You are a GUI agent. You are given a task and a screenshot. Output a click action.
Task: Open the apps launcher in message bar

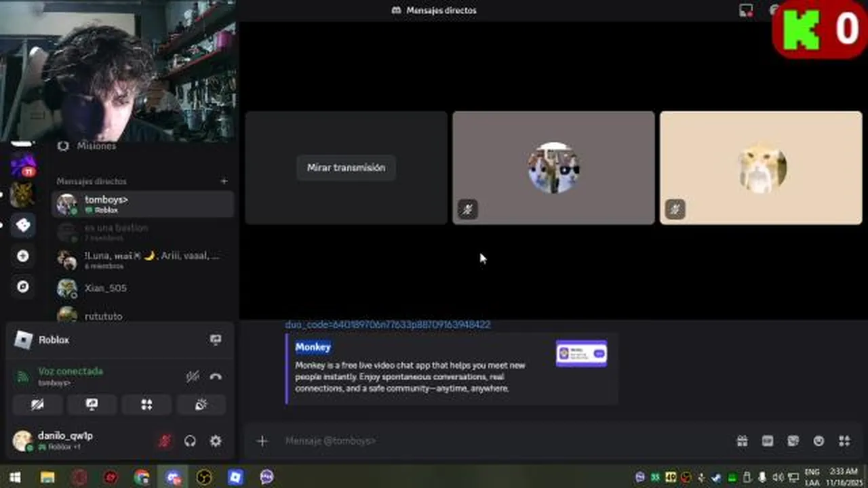point(844,441)
